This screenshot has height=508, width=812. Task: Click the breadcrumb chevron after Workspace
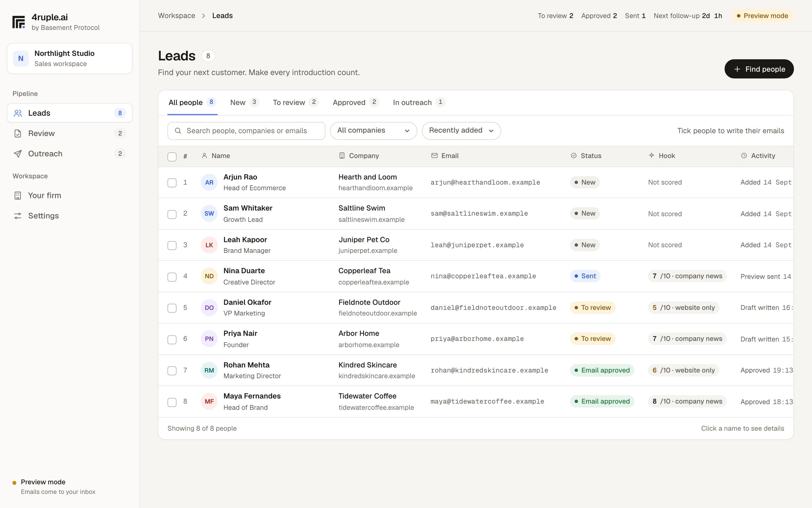pyautogui.click(x=203, y=16)
